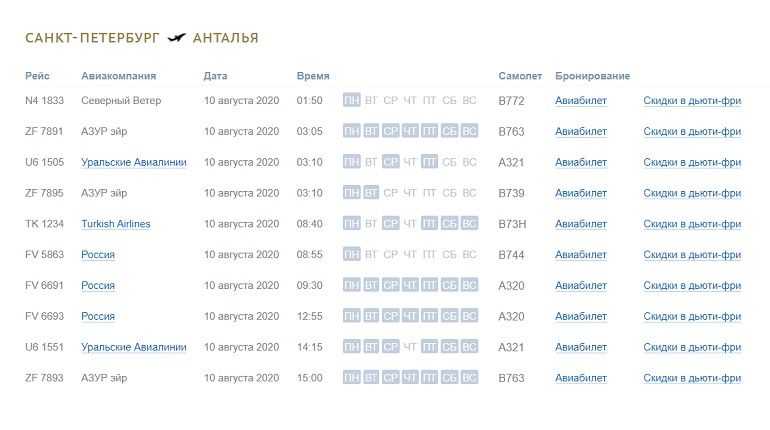Viewport: 770px width, 430px height.
Task: Open Скидки в дьюти-фри for U6 1505
Action: (692, 162)
